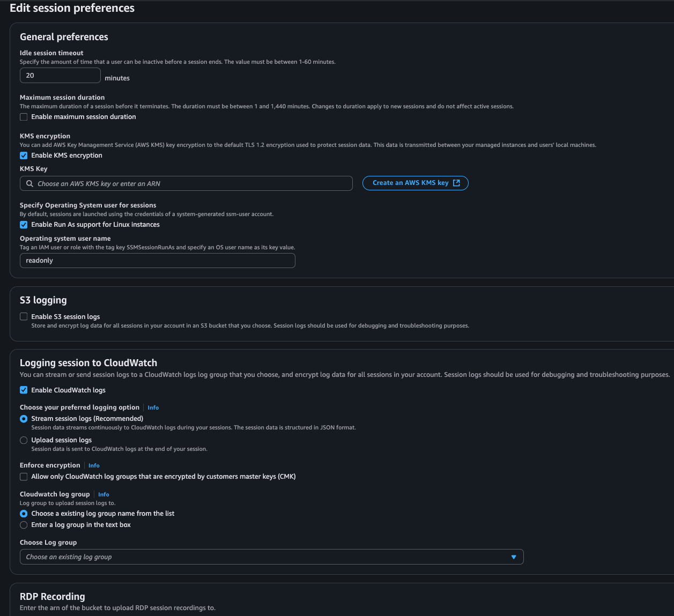674x616 pixels.
Task: Select Stream session logs (Recommended) option
Action: (x=24, y=419)
